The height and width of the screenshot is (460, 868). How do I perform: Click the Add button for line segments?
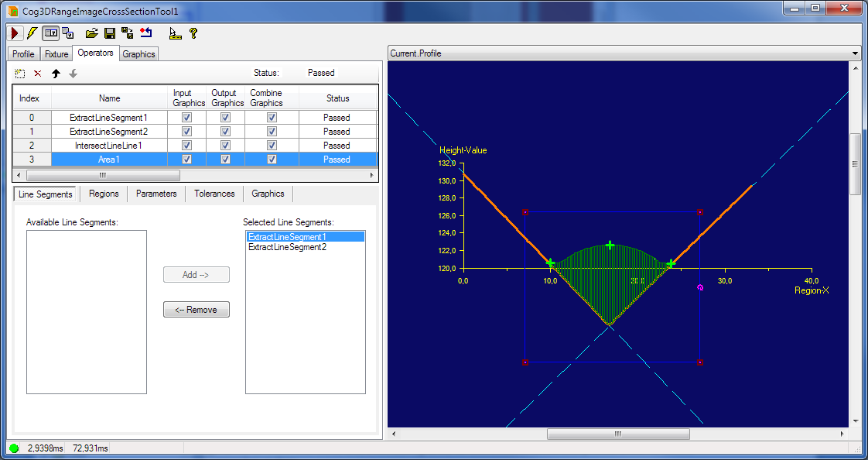(x=196, y=274)
